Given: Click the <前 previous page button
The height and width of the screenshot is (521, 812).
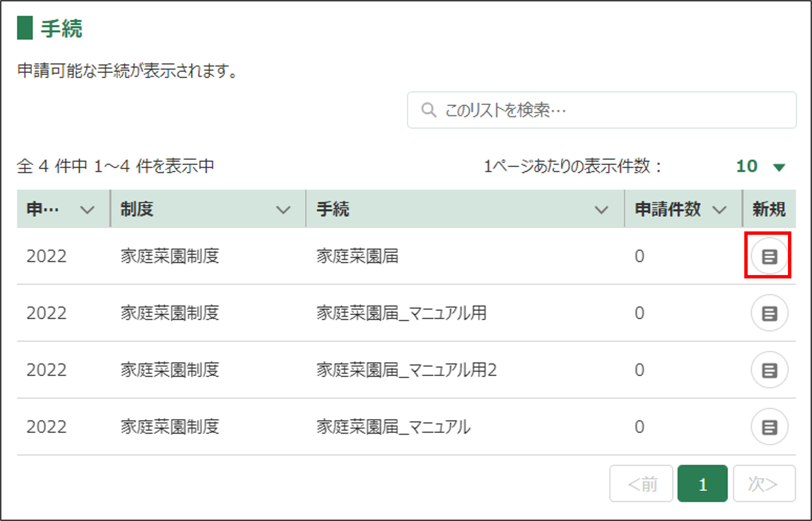Looking at the screenshot, I should [641, 484].
